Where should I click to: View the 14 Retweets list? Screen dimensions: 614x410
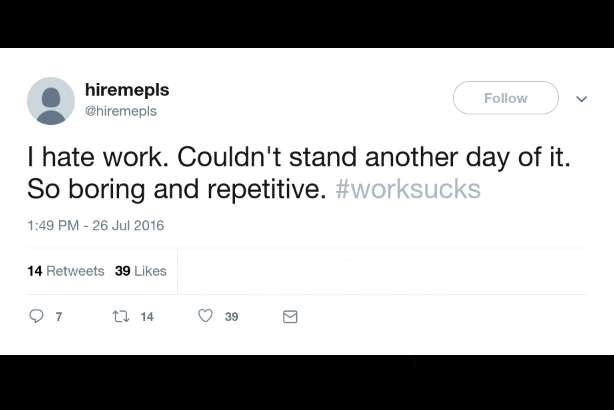[66, 271]
